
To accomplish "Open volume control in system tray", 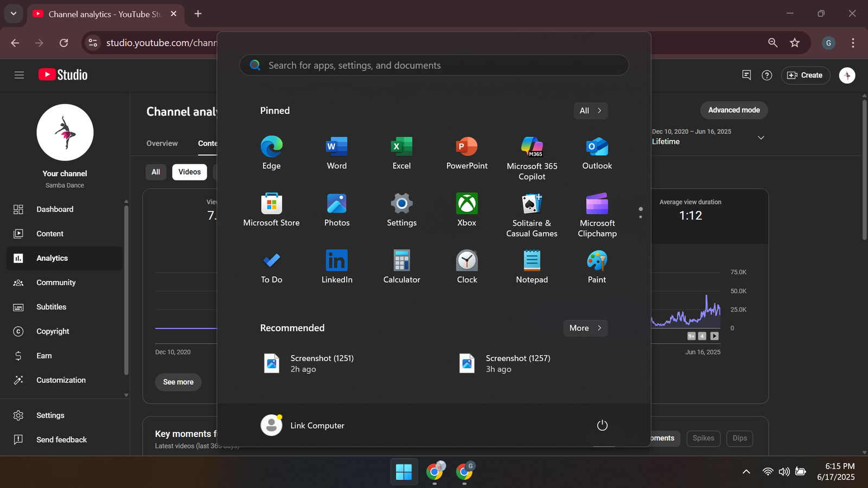I will click(784, 472).
